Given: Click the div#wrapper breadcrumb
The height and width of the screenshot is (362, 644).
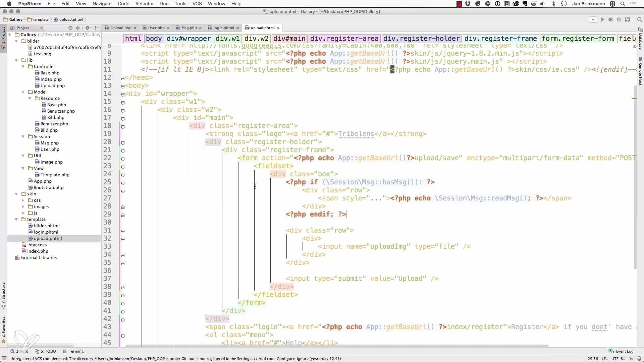Looking at the screenshot, I should [189, 39].
